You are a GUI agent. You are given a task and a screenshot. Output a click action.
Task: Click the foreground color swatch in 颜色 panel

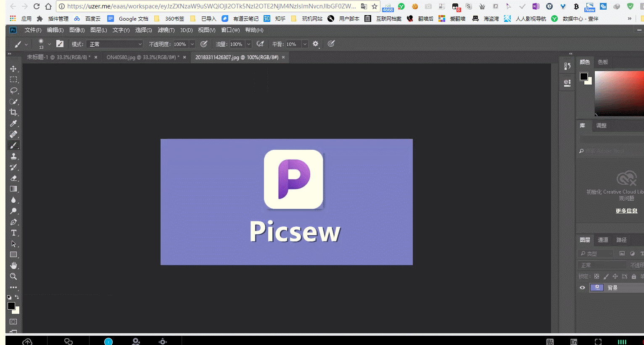[584, 77]
